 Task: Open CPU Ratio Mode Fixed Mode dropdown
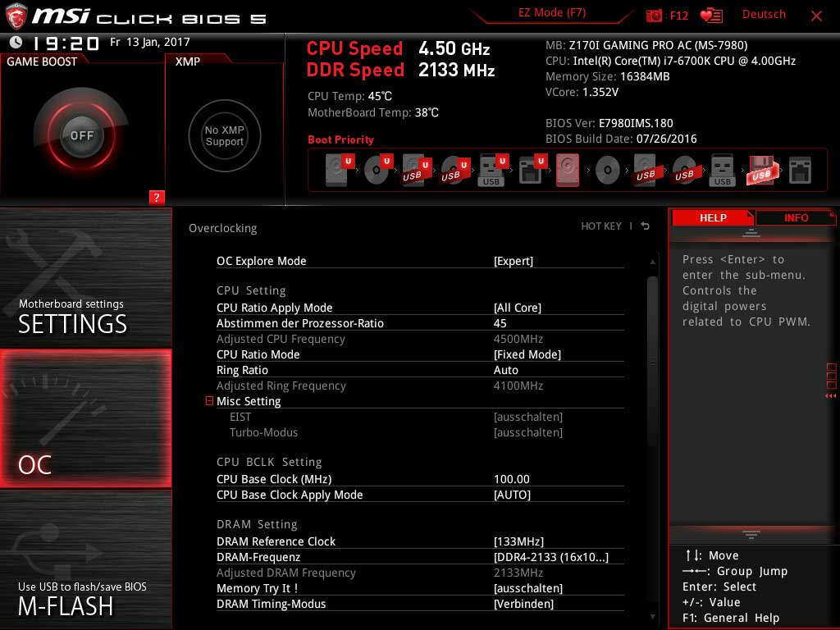[527, 354]
